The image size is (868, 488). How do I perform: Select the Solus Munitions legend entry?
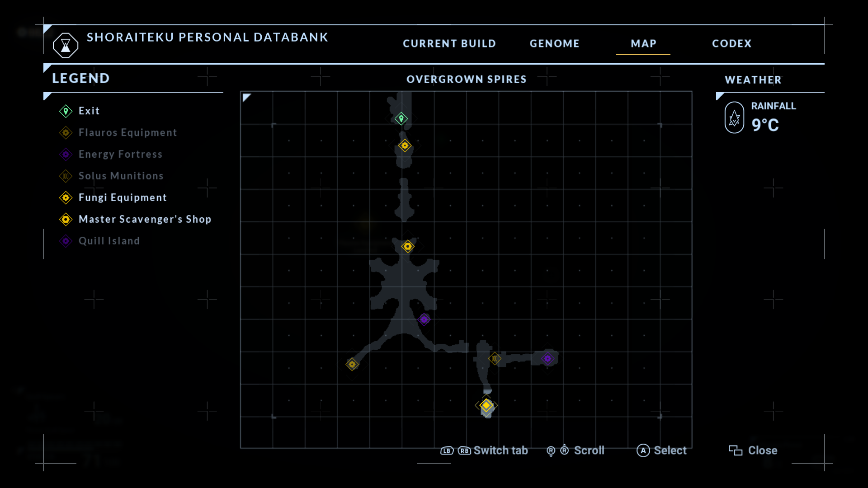[x=111, y=176]
